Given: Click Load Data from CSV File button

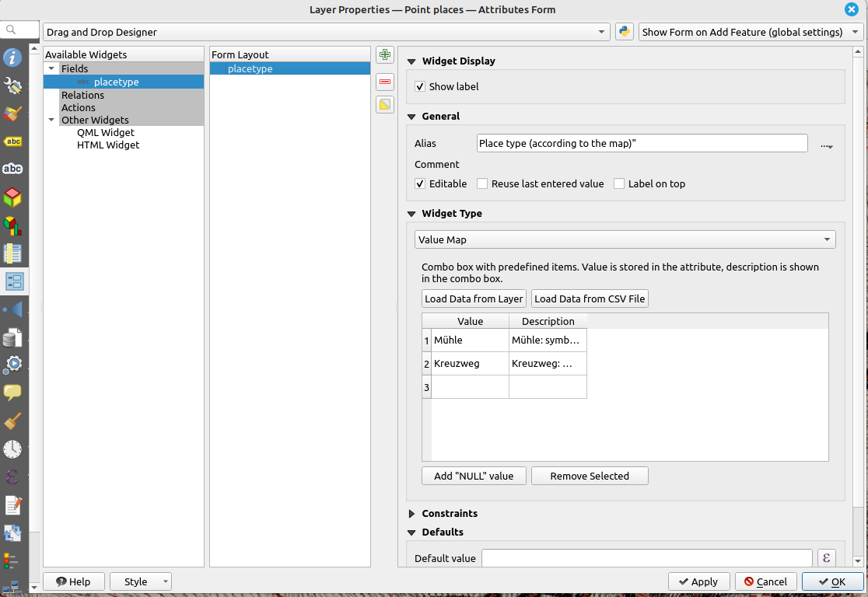Looking at the screenshot, I should tap(590, 298).
